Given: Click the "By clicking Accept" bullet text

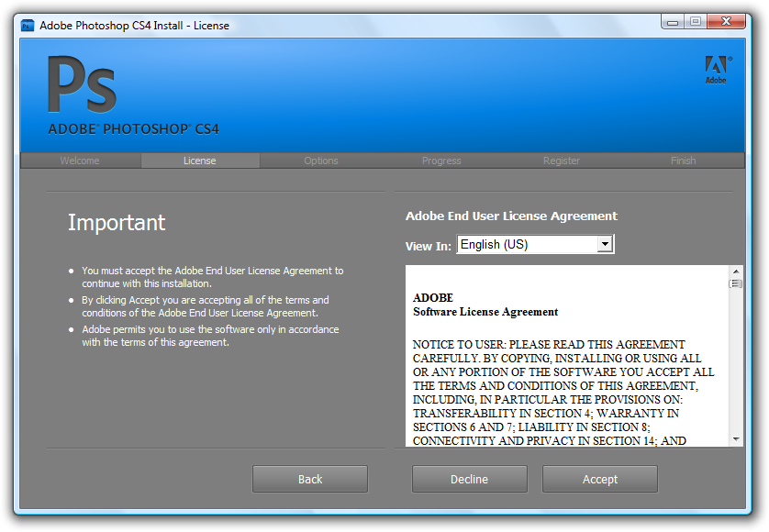Looking at the screenshot, I should [205, 306].
